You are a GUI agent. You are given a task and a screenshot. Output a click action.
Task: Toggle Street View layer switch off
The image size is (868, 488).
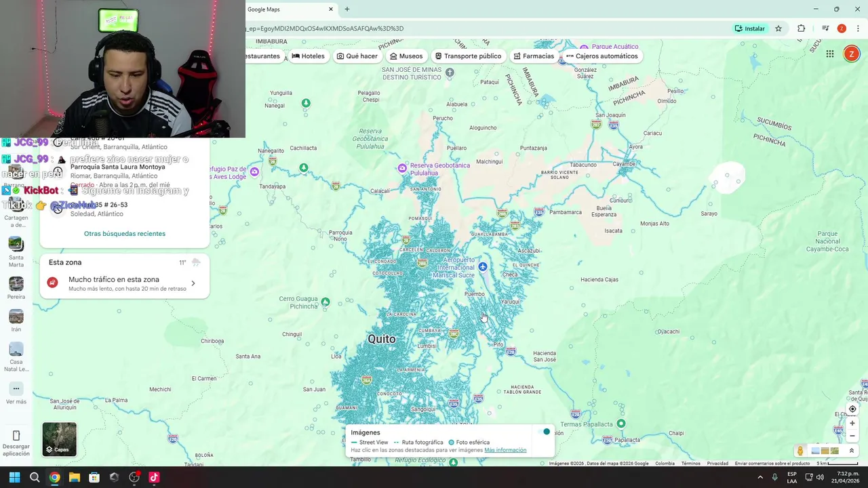(543, 432)
